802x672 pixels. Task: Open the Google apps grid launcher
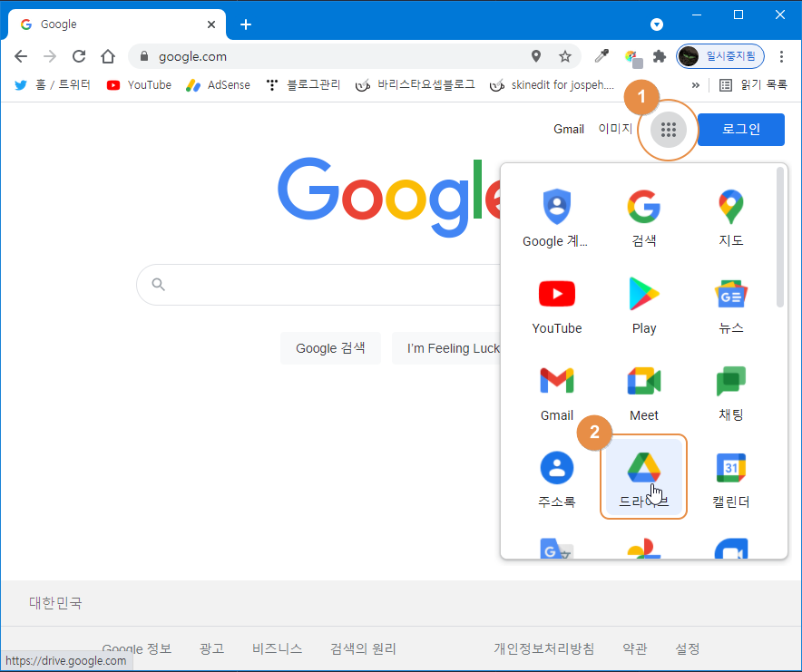tap(668, 130)
